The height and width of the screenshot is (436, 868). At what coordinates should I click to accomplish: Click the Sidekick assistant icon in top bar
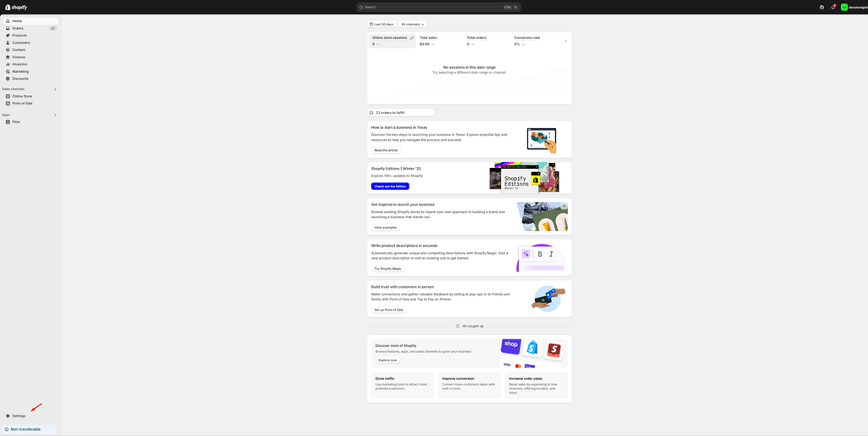821,7
